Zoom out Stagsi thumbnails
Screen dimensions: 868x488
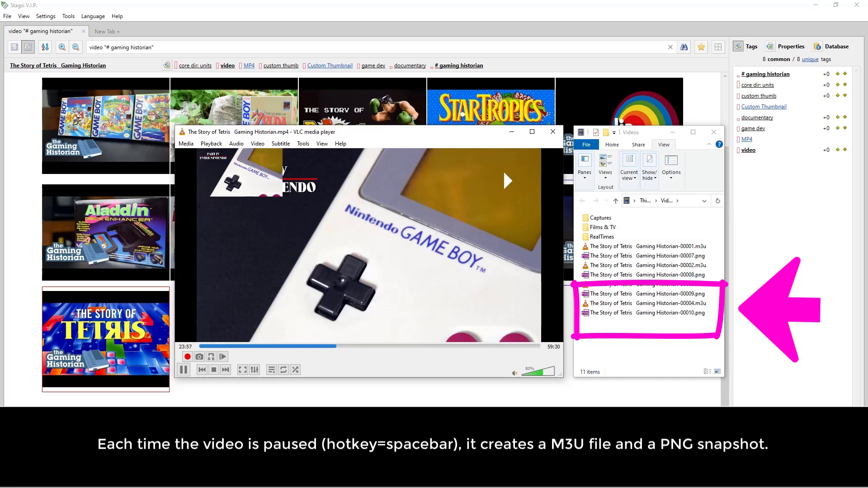click(x=75, y=47)
